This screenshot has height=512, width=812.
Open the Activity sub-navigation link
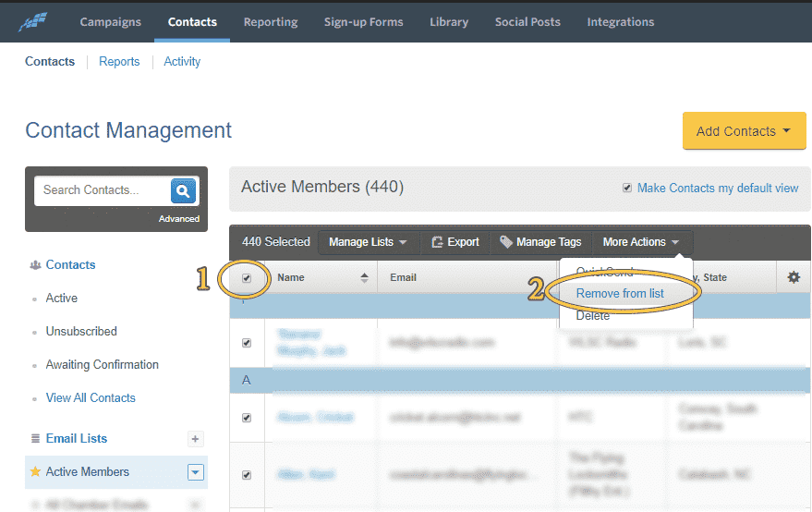[x=182, y=62]
